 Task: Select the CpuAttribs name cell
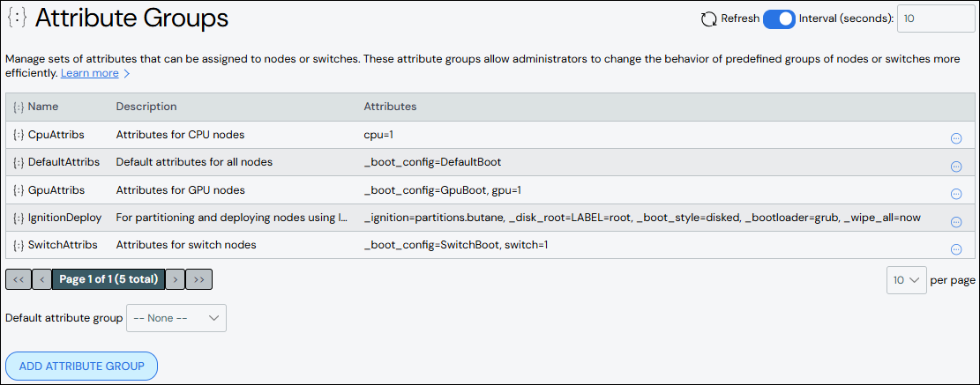(x=56, y=134)
